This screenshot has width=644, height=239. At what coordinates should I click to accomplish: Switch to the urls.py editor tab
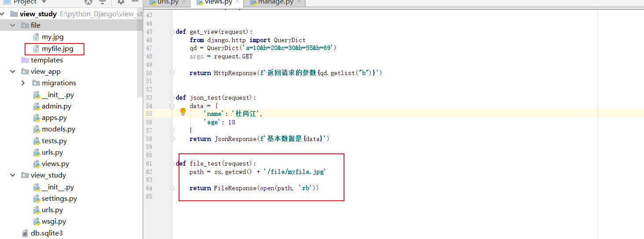coord(167,3)
